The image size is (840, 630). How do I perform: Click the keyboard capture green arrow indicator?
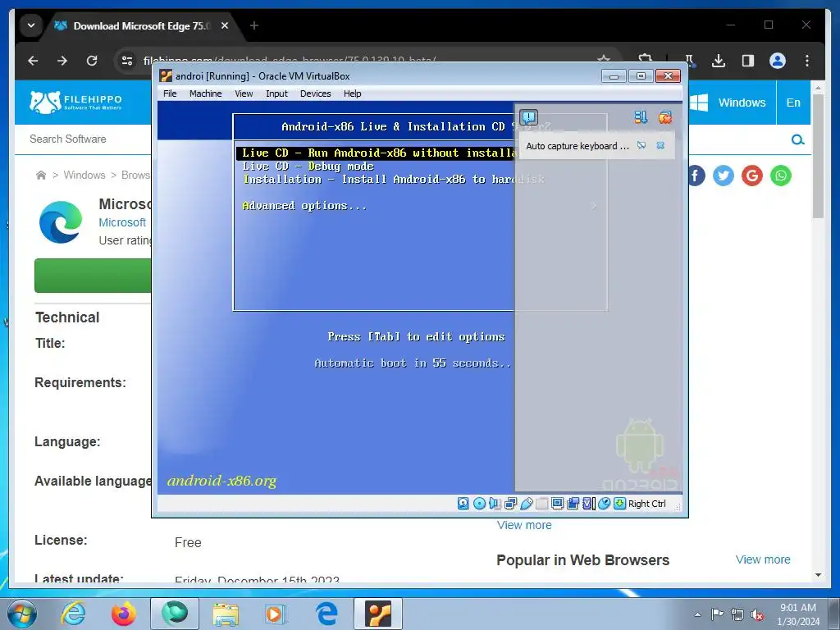coord(619,504)
